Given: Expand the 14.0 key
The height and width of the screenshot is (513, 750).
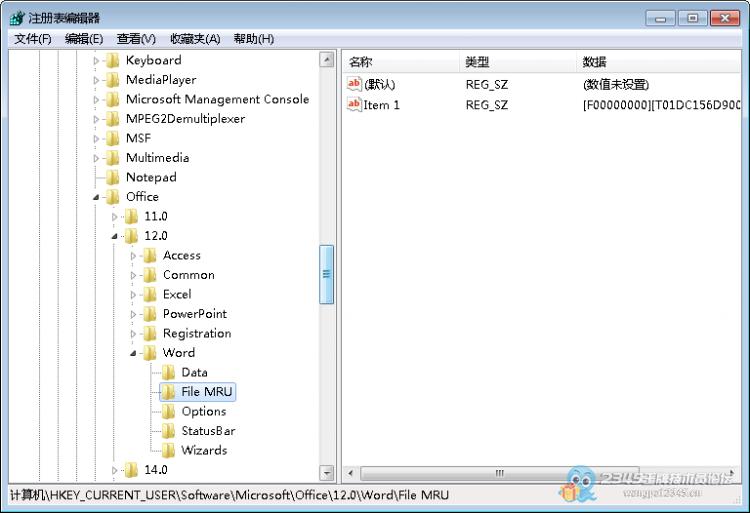Looking at the screenshot, I should click(114, 470).
